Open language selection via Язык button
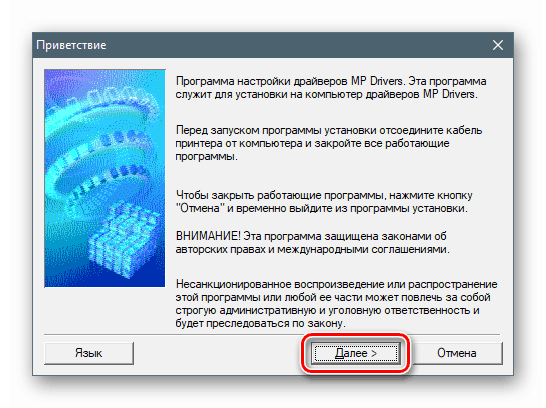Image resolution: width=546 pixels, height=408 pixels. (89, 353)
